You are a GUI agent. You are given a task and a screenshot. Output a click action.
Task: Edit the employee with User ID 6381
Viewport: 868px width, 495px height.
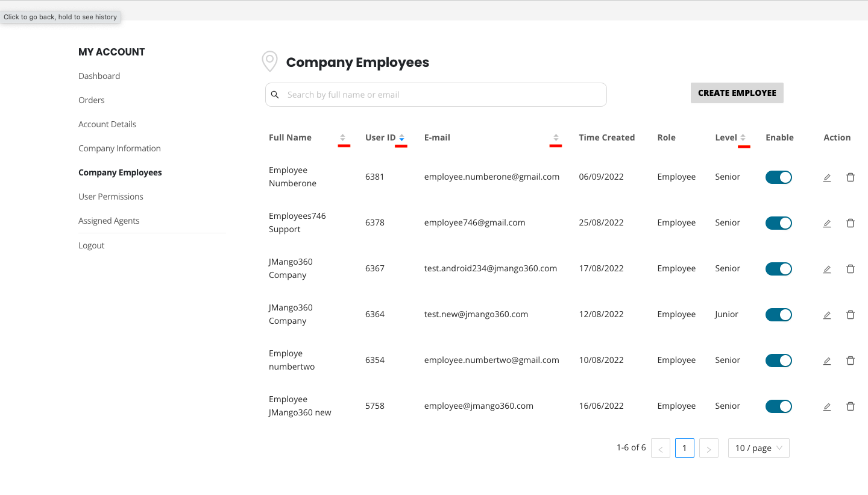(827, 177)
